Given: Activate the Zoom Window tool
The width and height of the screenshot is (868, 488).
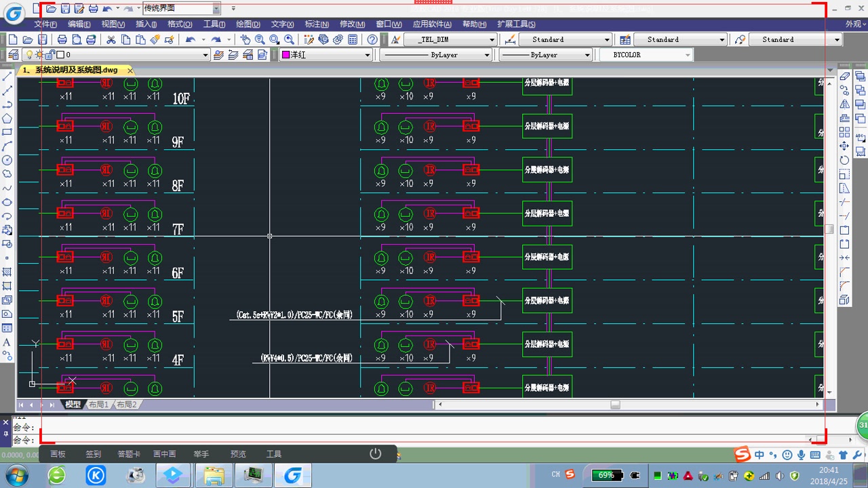Looking at the screenshot, I should tap(275, 39).
